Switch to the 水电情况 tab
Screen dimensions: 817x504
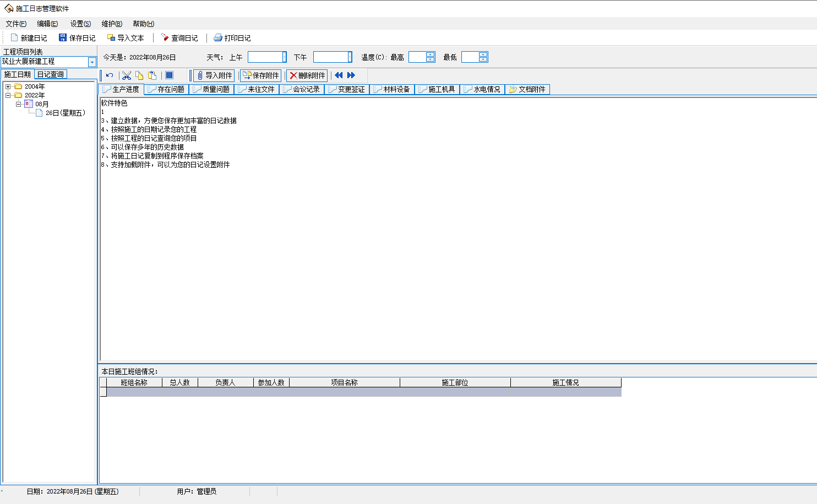pos(482,89)
